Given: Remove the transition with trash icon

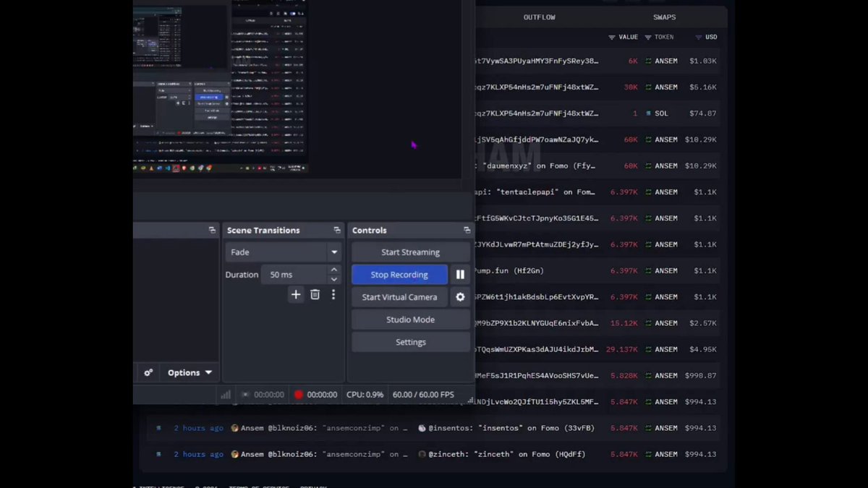Looking at the screenshot, I should pyautogui.click(x=315, y=294).
